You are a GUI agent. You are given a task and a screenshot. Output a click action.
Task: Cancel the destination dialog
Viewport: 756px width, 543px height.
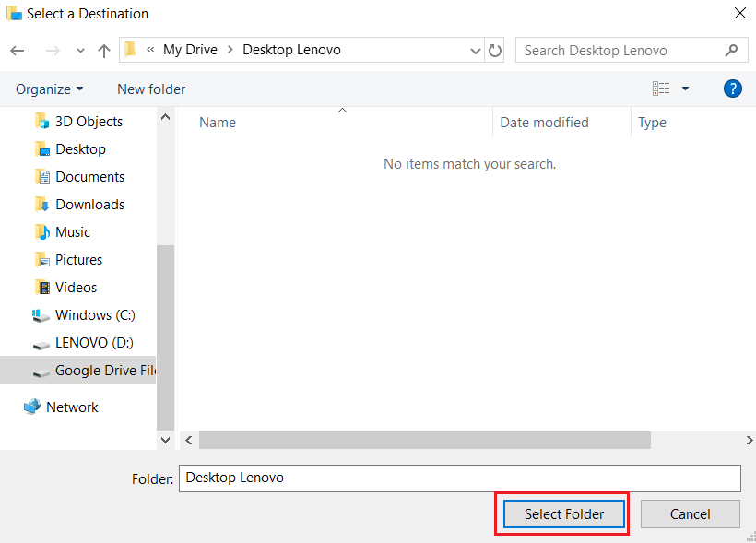click(690, 514)
